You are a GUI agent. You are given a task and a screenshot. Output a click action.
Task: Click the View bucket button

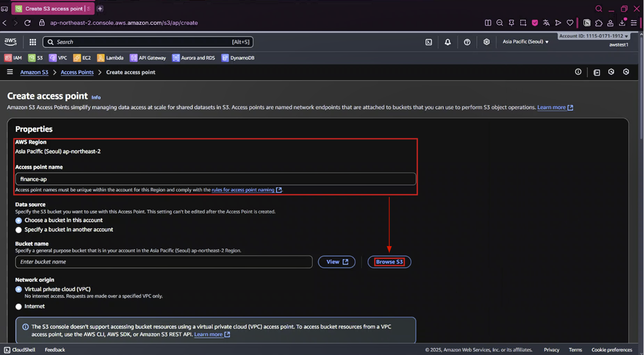[337, 262]
